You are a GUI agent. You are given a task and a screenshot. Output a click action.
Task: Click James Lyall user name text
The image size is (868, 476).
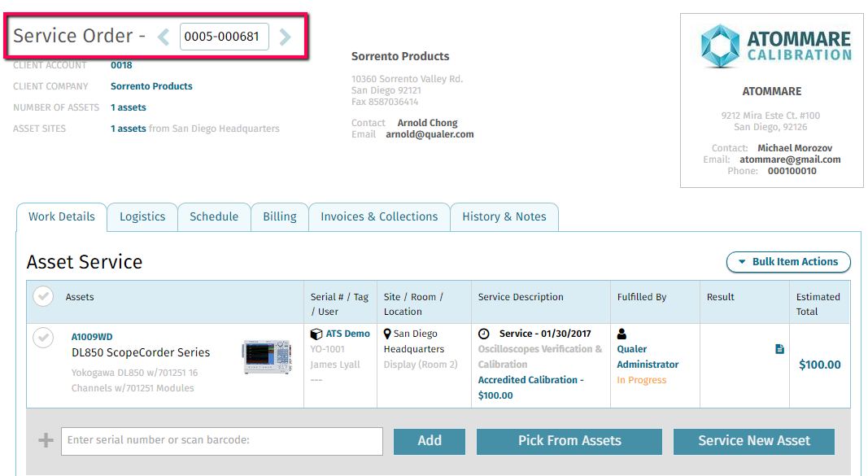pyautogui.click(x=335, y=365)
